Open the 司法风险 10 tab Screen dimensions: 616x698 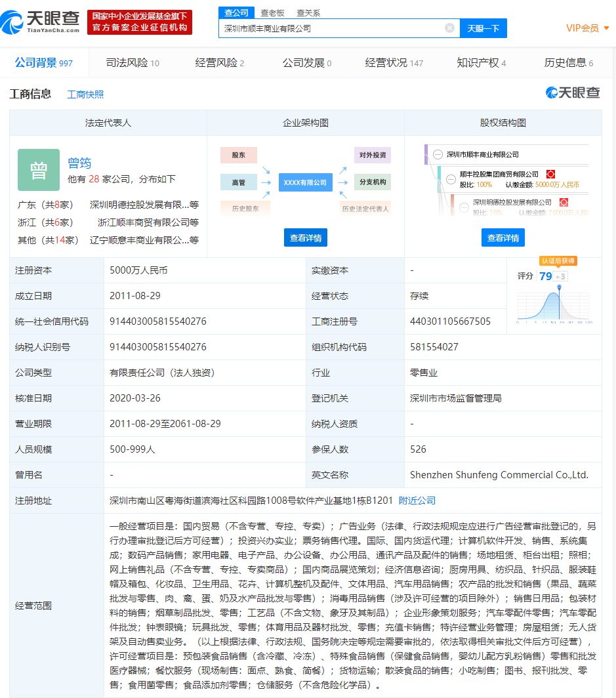pyautogui.click(x=133, y=63)
